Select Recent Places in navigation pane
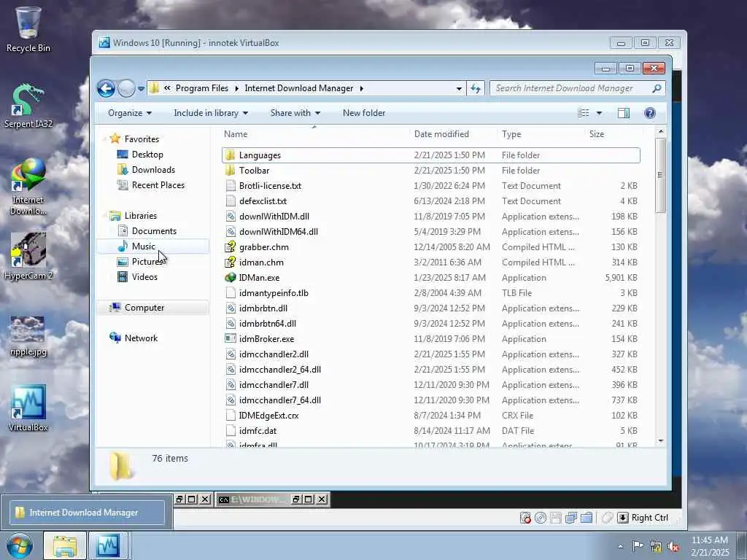The image size is (747, 560). click(x=158, y=185)
